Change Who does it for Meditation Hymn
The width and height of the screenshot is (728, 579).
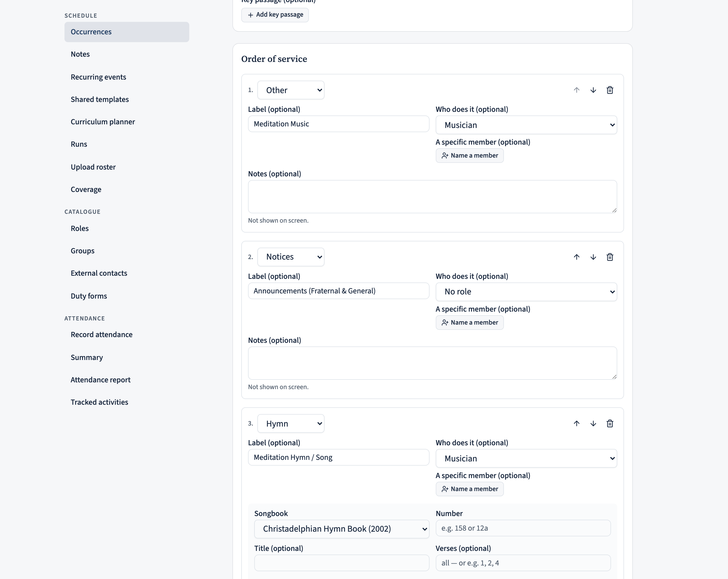coord(526,458)
